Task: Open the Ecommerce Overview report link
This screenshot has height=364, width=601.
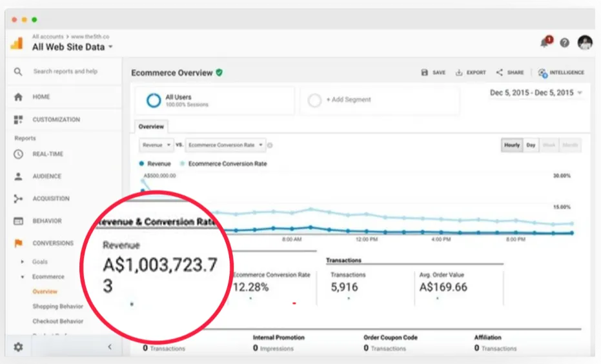Action: 45,292
